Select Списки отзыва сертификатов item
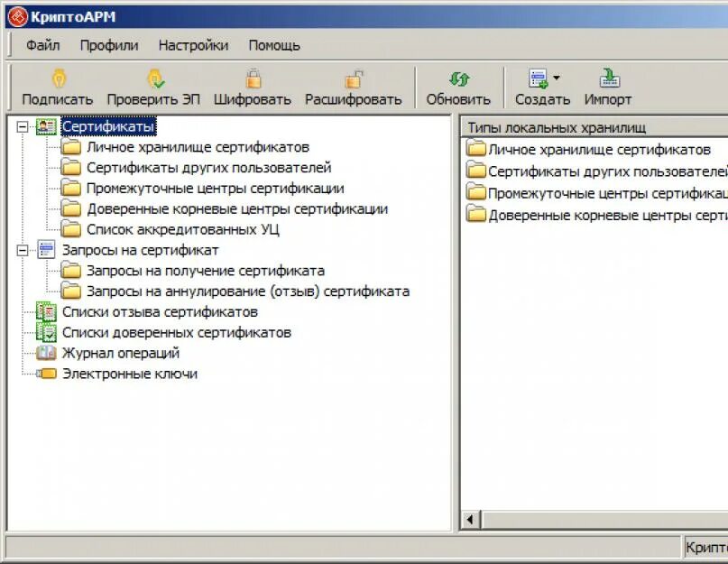The height and width of the screenshot is (564, 728). tap(160, 312)
